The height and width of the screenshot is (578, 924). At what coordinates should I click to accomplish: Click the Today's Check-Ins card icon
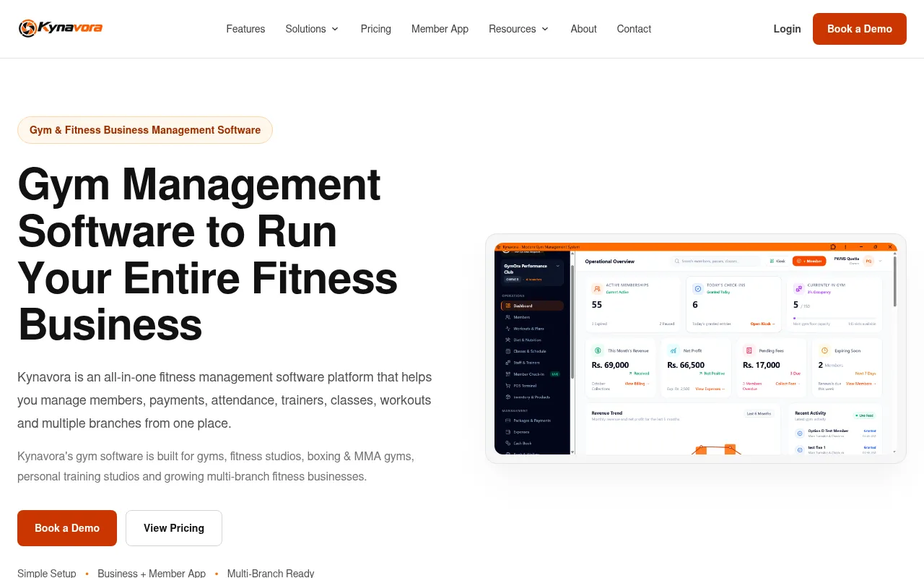[x=698, y=288]
